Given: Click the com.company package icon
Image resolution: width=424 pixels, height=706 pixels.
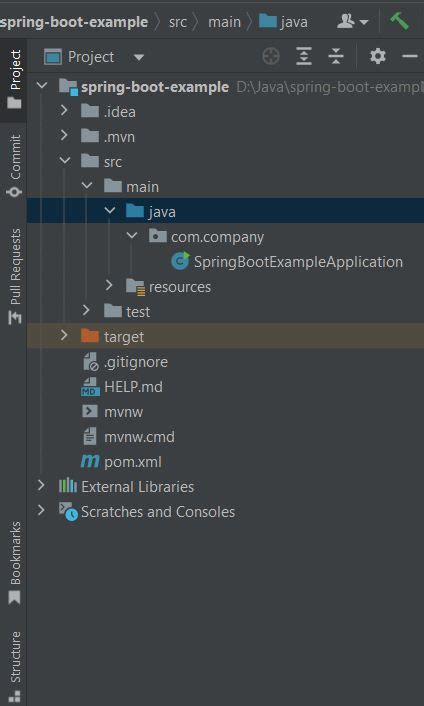Looking at the screenshot, I should point(158,235).
